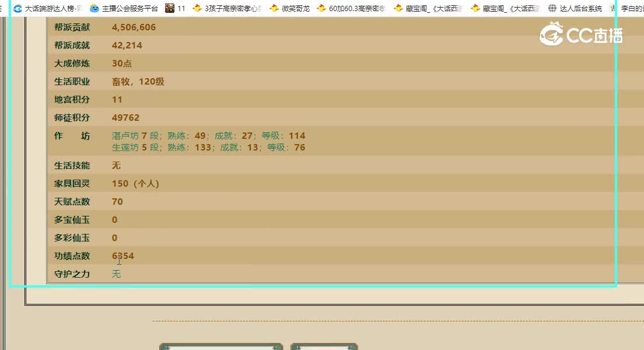Select the 0 value in 多彩仙玉 row
Screen dimensions: 644x350
pos(114,237)
